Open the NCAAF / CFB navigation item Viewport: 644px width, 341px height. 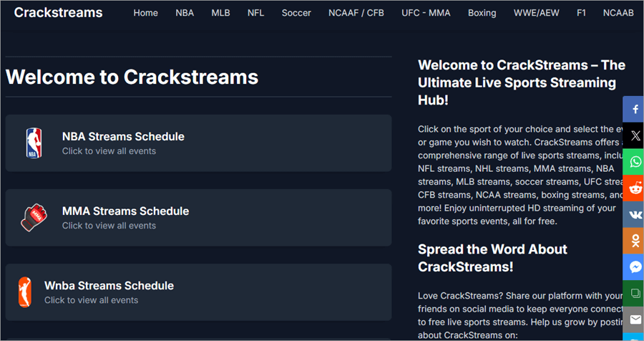point(356,13)
